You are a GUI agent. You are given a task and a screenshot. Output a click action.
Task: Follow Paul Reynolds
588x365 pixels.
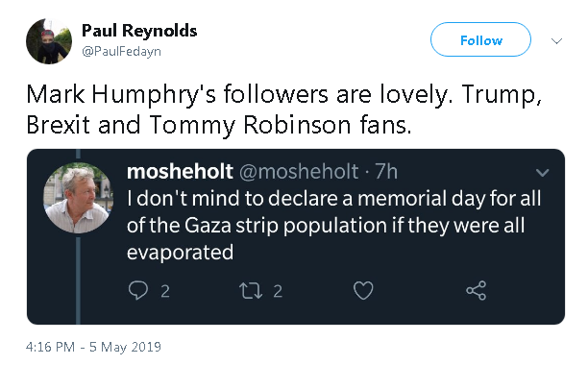point(480,39)
